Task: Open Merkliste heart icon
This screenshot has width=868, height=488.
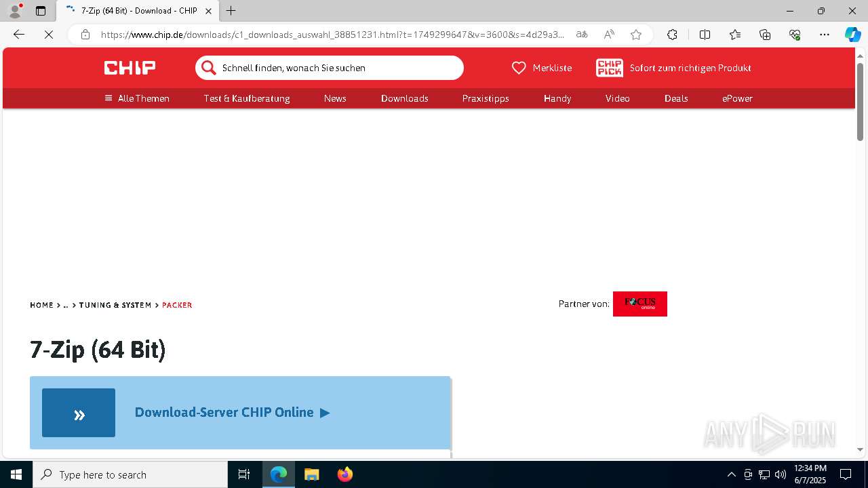Action: tap(519, 68)
